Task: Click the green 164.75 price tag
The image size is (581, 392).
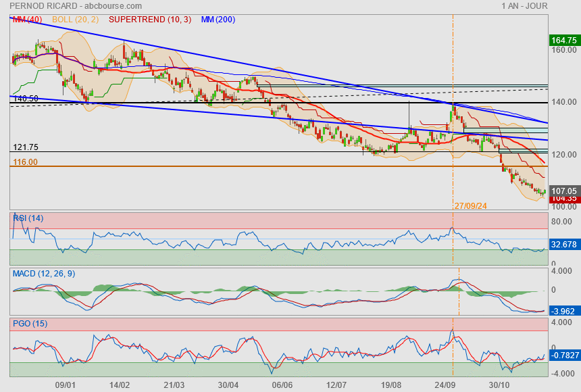Action: coord(564,41)
